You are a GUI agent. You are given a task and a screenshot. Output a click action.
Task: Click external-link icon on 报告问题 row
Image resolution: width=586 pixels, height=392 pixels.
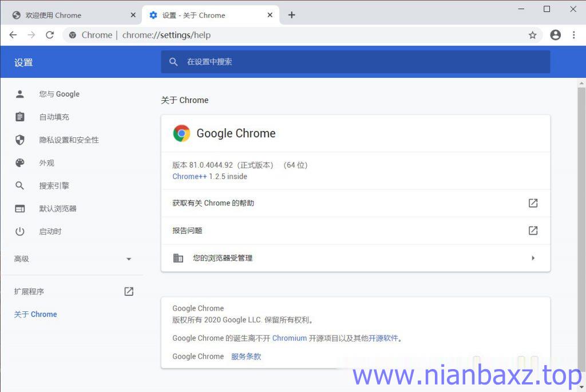(533, 230)
